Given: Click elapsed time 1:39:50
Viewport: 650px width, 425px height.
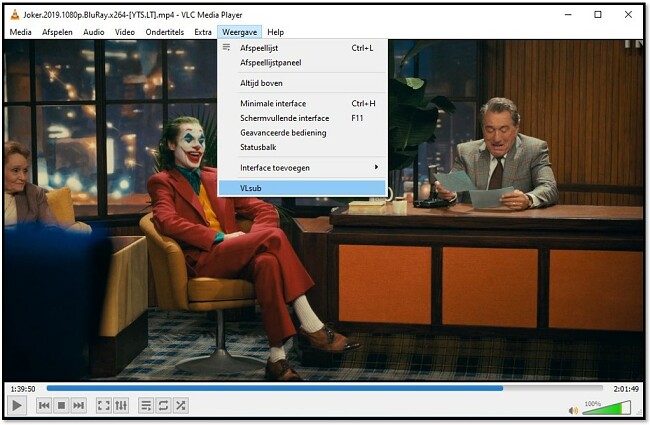Looking at the screenshot, I should coord(23,389).
